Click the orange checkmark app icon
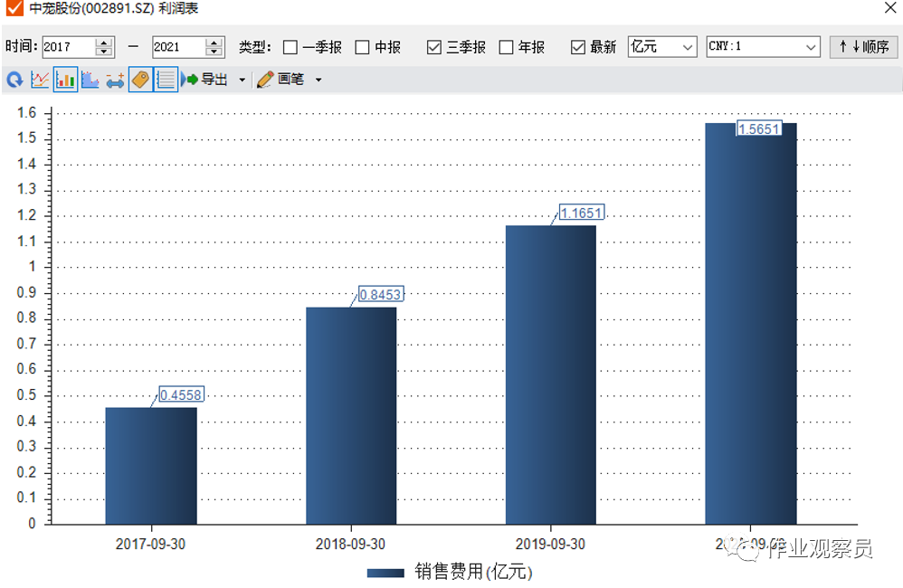The width and height of the screenshot is (903, 588). 14,8
